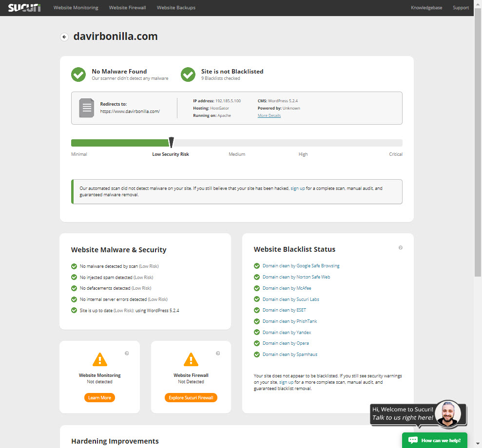Click the Sucuri logo in the header

click(x=23, y=7)
